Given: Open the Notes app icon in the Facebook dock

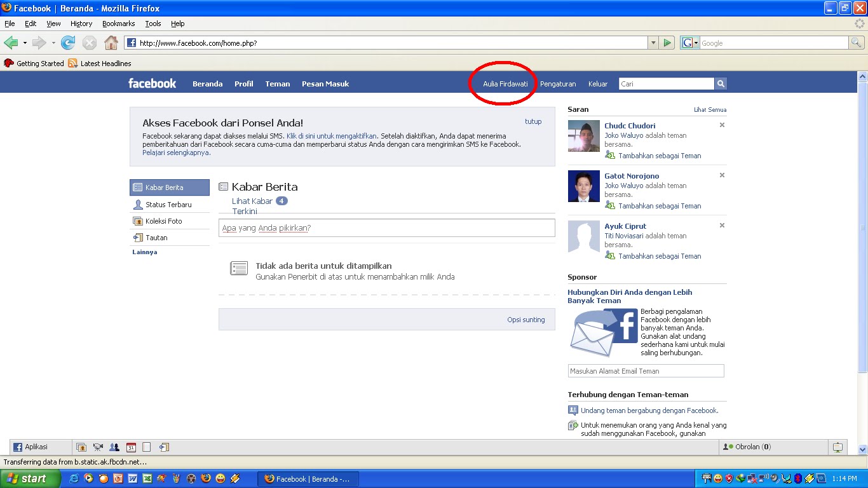Looking at the screenshot, I should point(147,447).
